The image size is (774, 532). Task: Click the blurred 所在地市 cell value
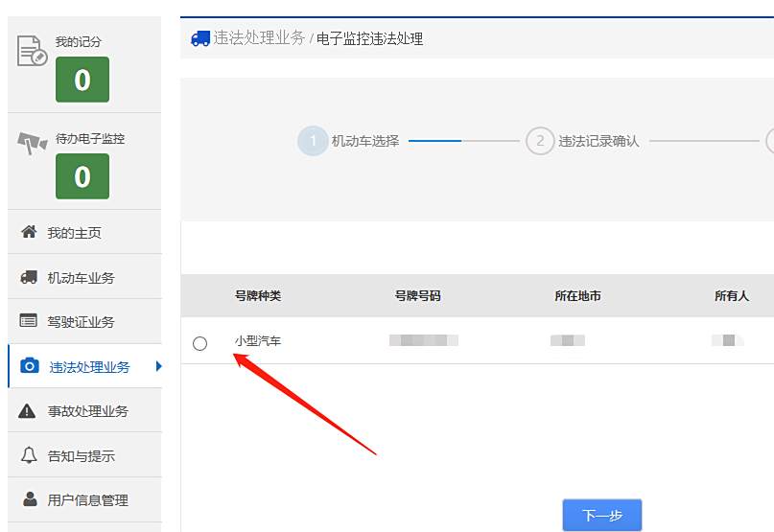[568, 340]
